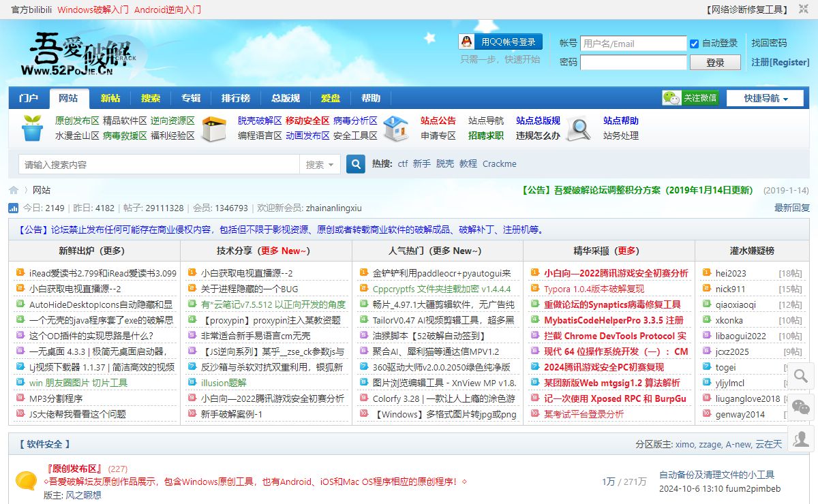Click the house icon beside 站点公告
The height and width of the screenshot is (504, 818).
click(395, 128)
